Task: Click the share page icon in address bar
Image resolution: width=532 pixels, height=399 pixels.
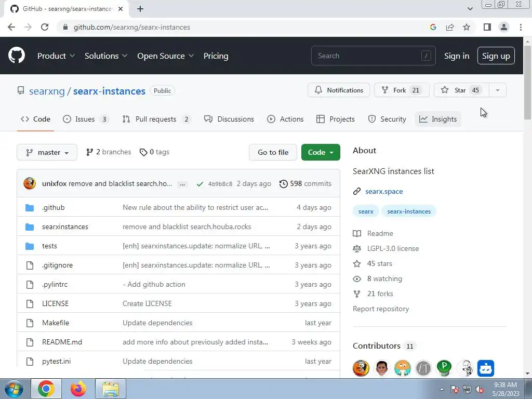Action: pyautogui.click(x=450, y=27)
